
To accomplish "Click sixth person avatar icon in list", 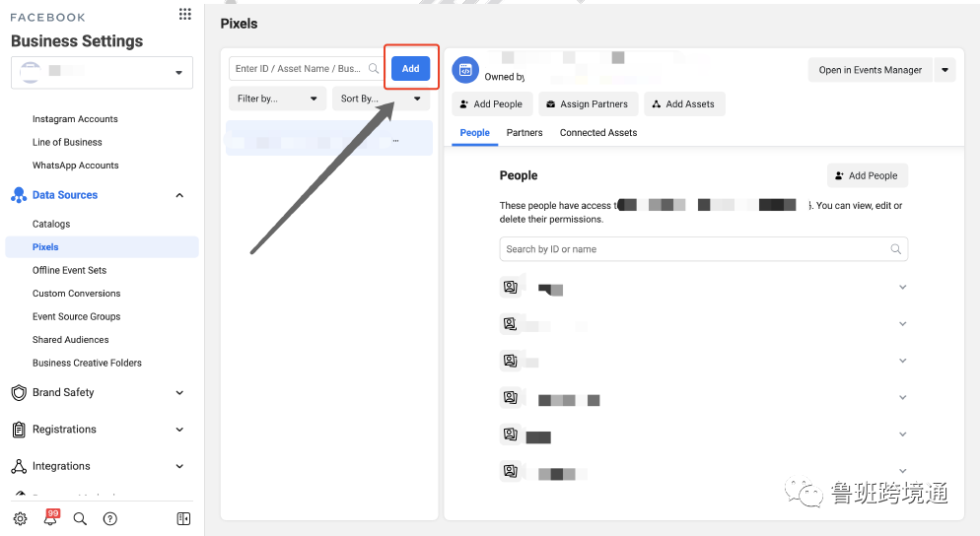I will 511,471.
